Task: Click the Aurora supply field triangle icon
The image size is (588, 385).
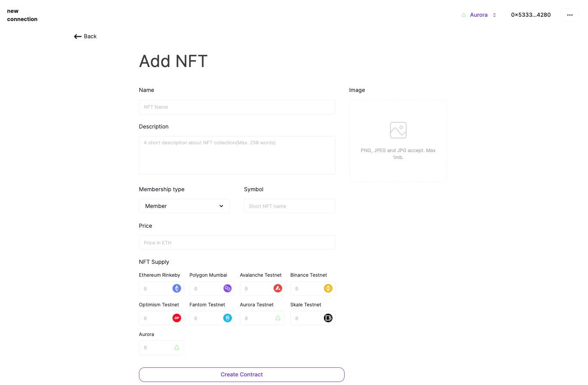Action: coord(177,347)
